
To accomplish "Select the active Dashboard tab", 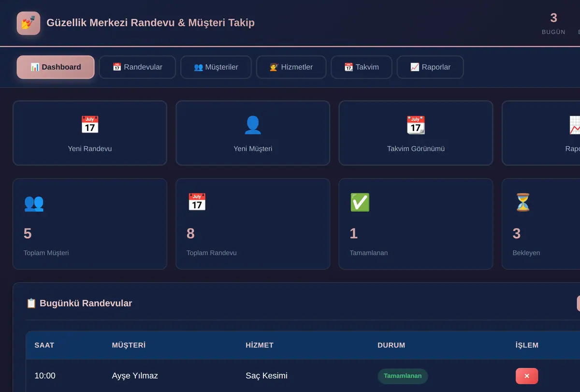I will 56,67.
